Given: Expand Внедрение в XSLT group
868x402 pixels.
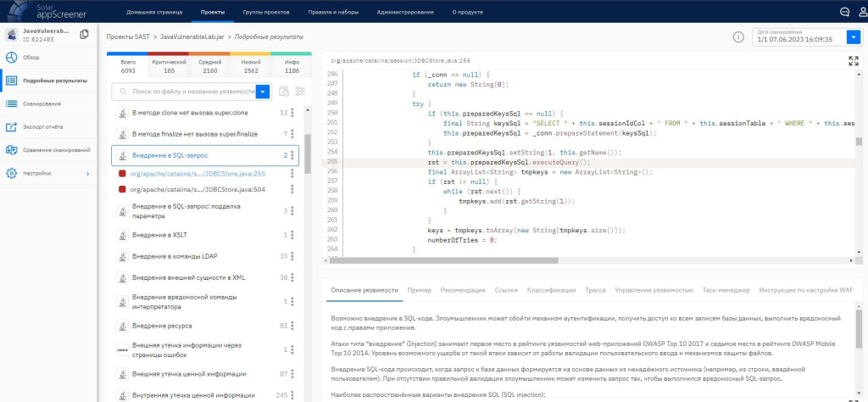Looking at the screenshot, I should tap(159, 235).
